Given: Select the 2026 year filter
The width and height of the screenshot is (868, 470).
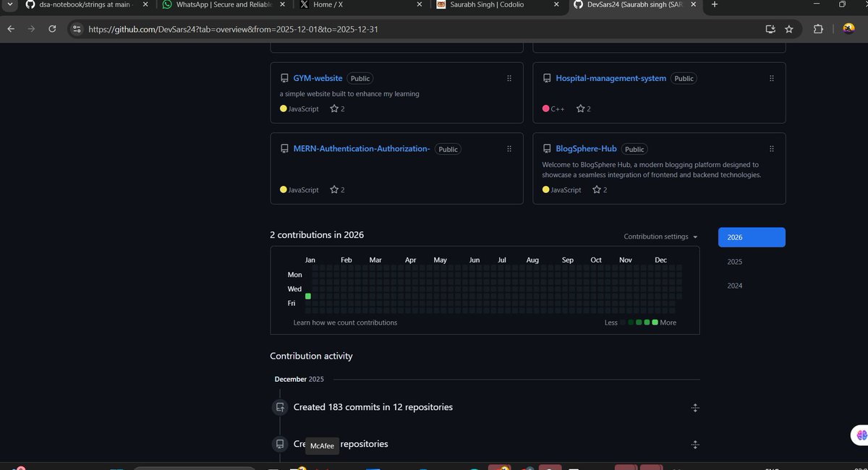Looking at the screenshot, I should 752,237.
